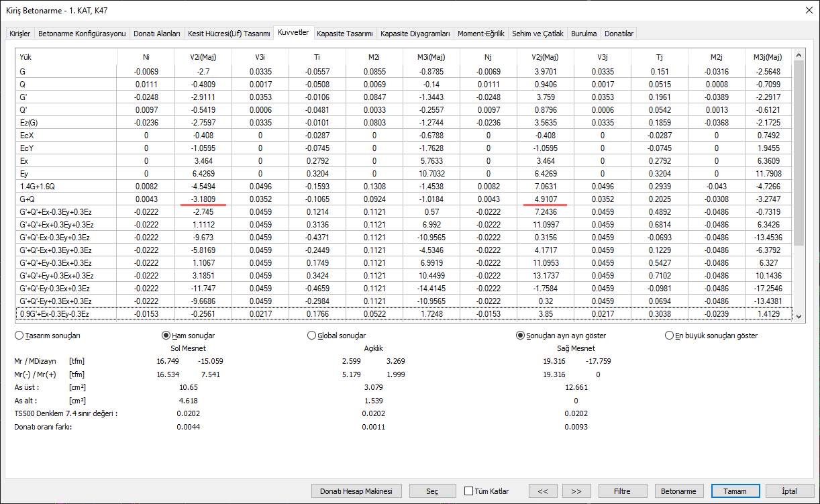Click the scroll up arrow in table
This screenshot has height=504, width=820.
click(798, 56)
